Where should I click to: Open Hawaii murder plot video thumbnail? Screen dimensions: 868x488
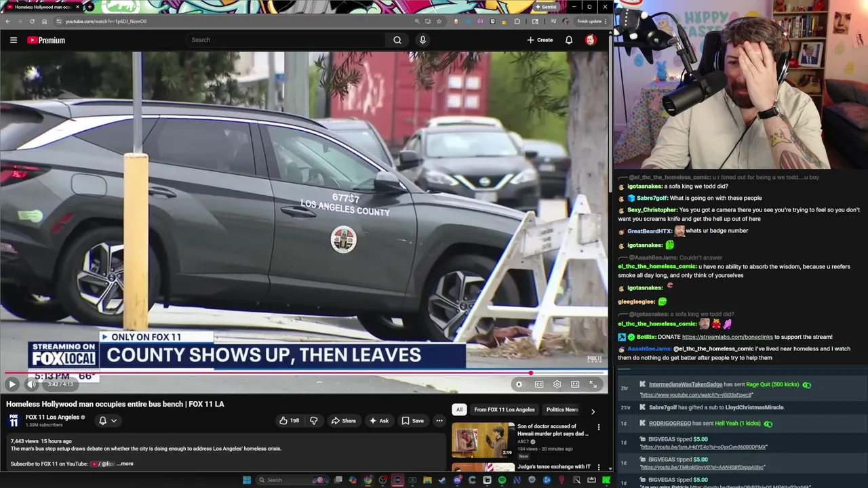tap(483, 440)
